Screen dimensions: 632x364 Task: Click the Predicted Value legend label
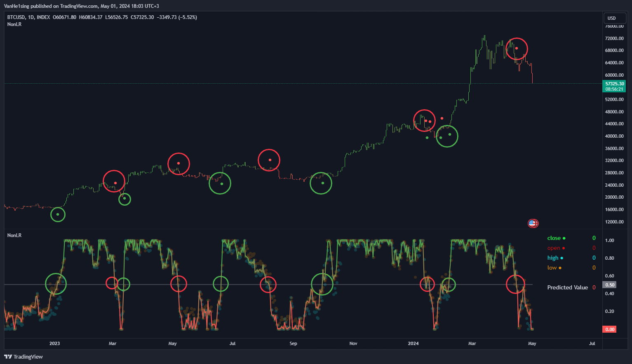(x=567, y=287)
